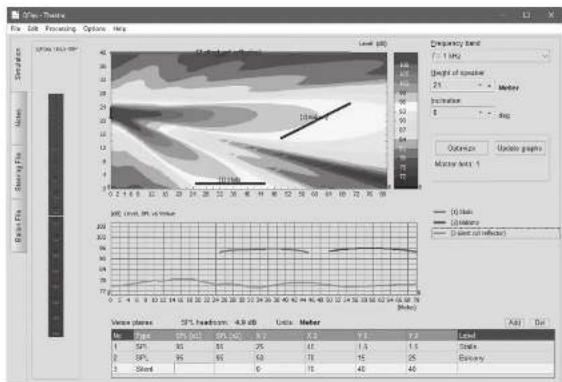
Task: Select the (1) Stalls legend entry
Action: [x=453, y=212]
